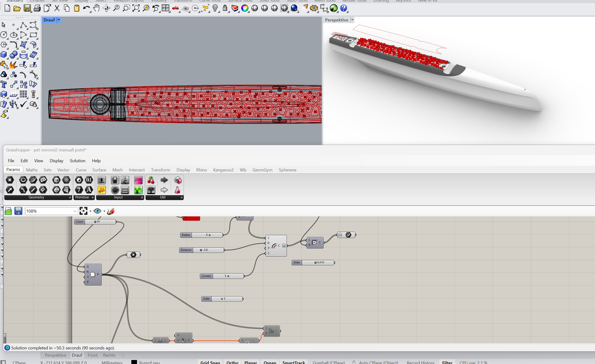Click the Save file icon in Rhino toolbar
The width and height of the screenshot is (595, 364).
[x=27, y=8]
